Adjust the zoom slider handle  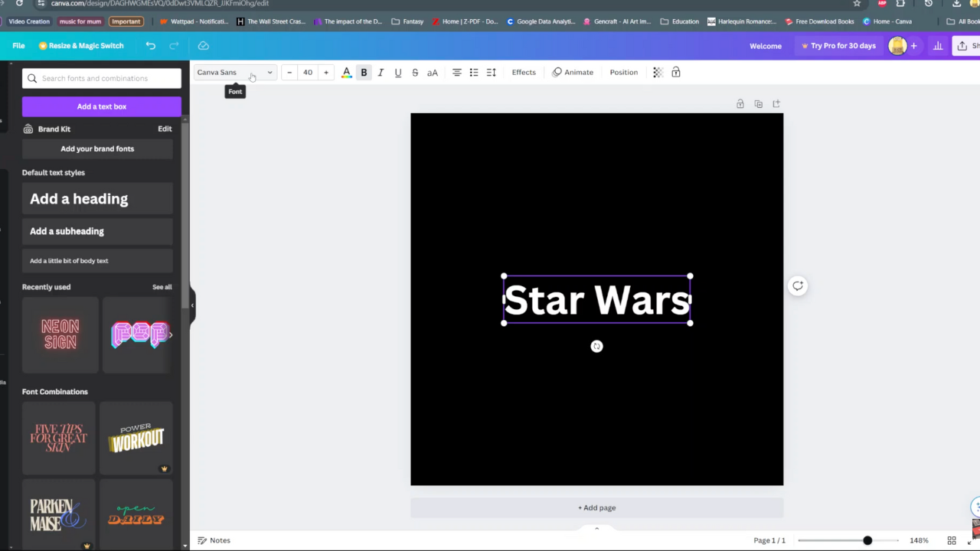pos(867,541)
